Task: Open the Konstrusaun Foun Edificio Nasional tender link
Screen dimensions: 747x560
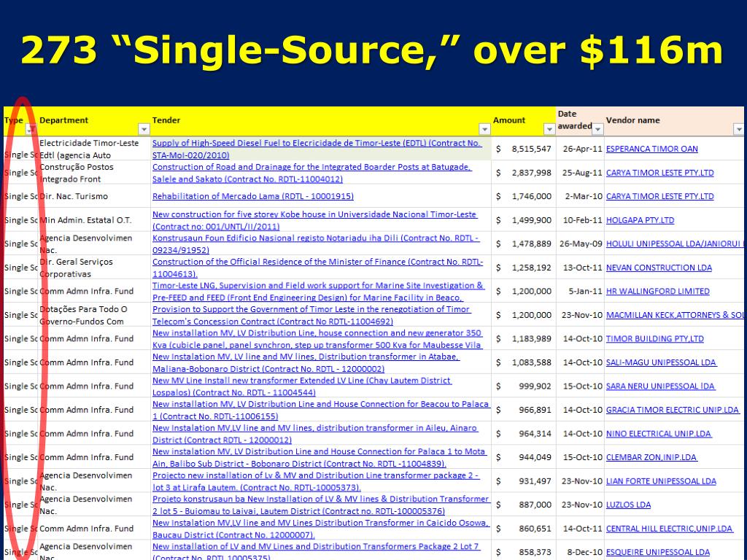Action: 316,244
